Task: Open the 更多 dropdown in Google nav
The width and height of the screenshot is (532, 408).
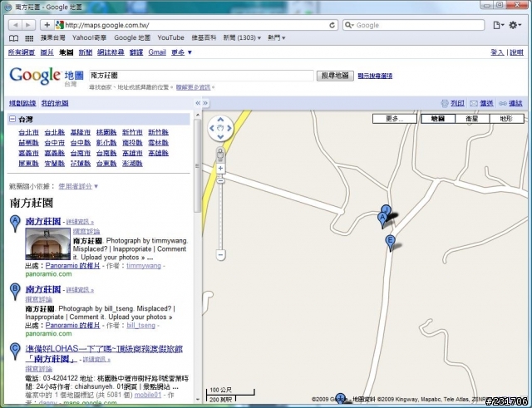Action: point(181,52)
